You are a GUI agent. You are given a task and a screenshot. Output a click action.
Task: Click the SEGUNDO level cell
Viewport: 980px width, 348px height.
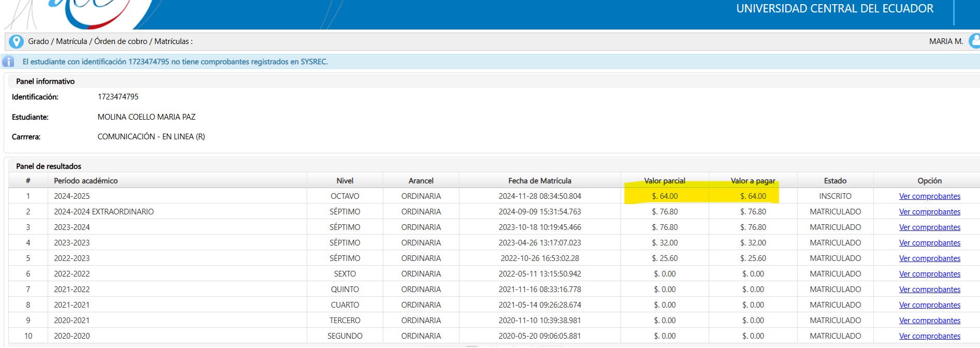point(345,336)
